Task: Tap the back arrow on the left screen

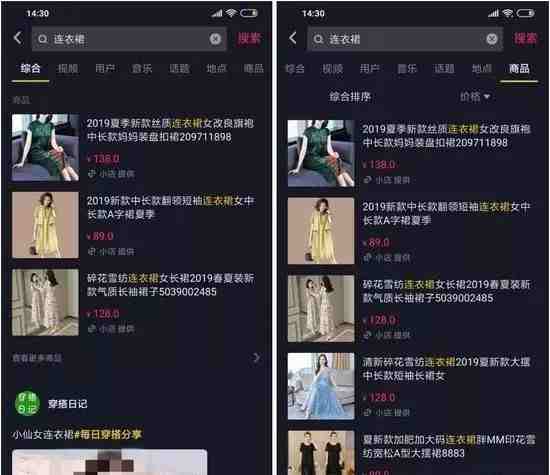Action: [x=18, y=38]
